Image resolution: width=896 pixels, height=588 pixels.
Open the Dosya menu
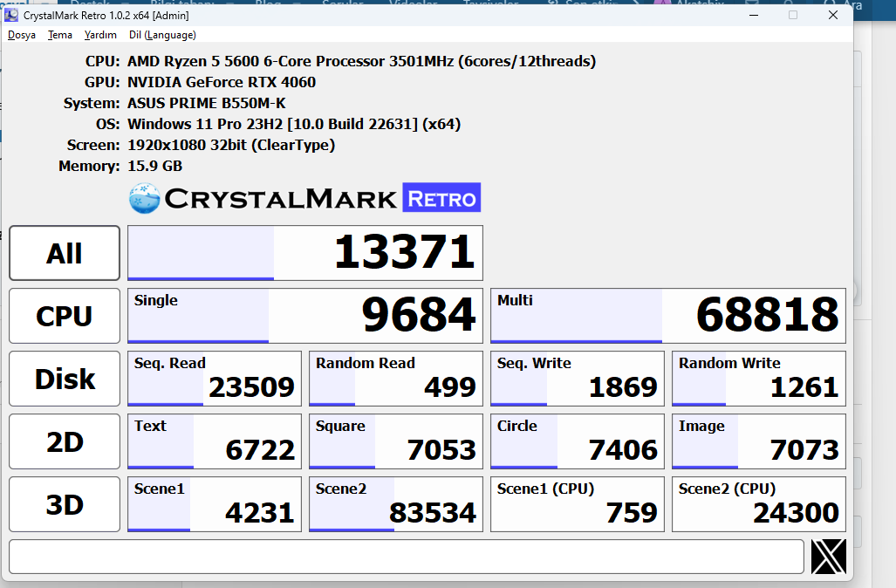pyautogui.click(x=22, y=35)
